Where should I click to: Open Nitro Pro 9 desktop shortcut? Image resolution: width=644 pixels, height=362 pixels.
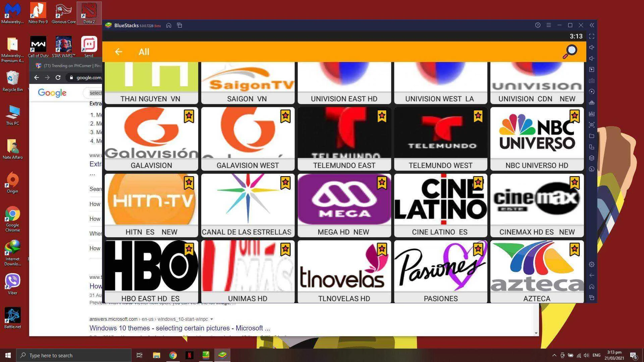[38, 13]
